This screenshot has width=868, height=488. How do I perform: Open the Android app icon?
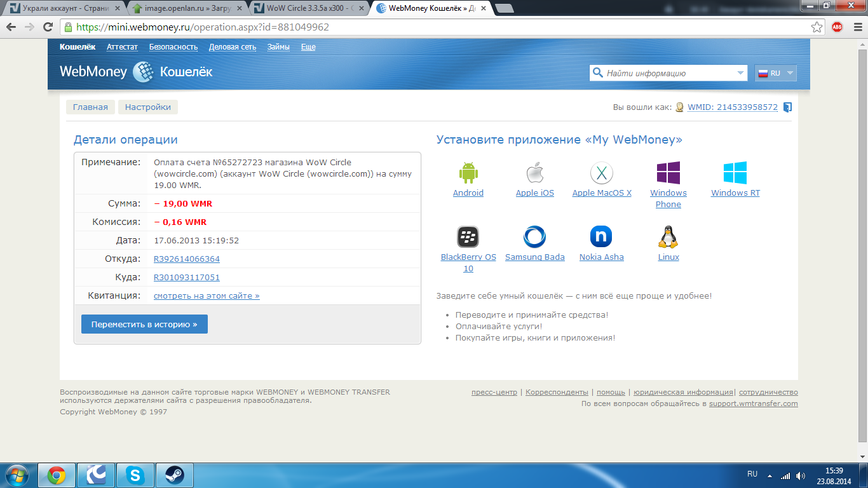point(468,173)
